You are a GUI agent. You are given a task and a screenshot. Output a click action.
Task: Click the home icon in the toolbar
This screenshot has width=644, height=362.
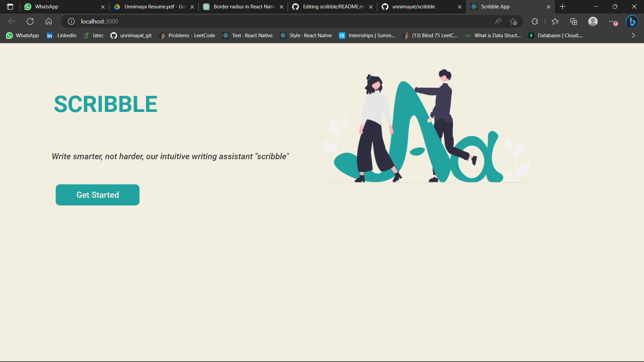point(49,21)
